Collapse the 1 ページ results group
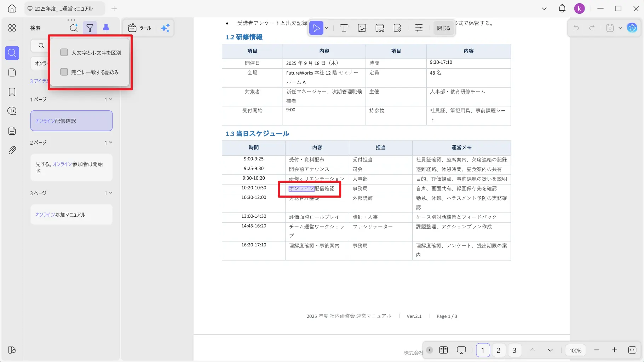 (111, 99)
